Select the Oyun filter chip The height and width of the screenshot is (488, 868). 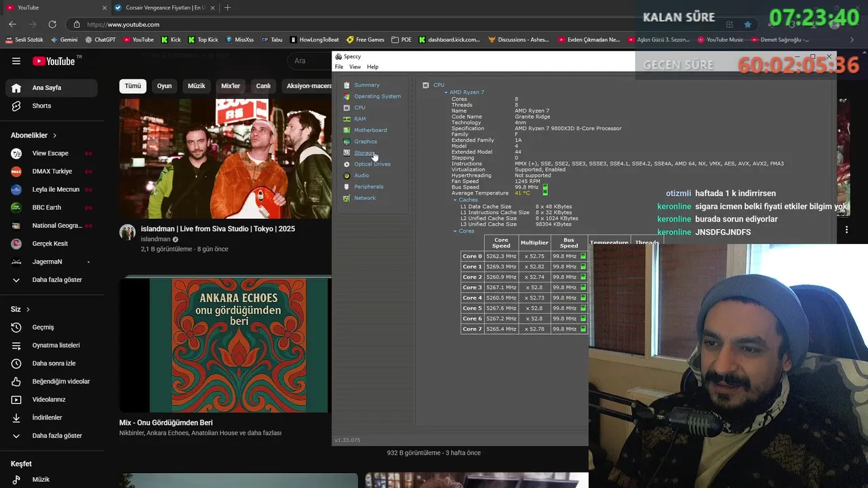click(x=164, y=86)
